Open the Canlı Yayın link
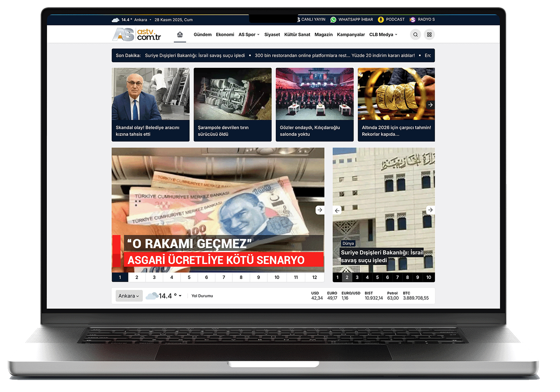The image size is (560, 392). (x=313, y=20)
